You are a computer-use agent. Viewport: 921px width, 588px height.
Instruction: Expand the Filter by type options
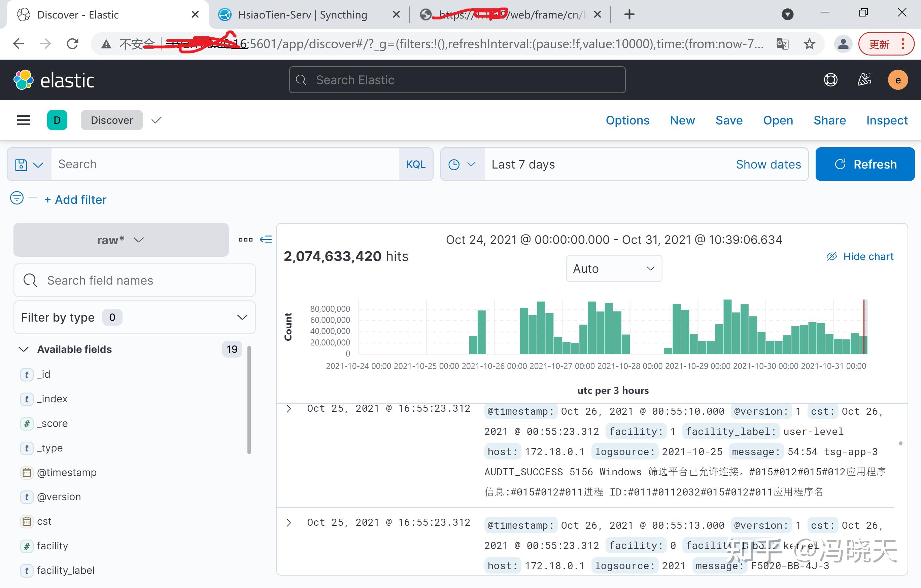coord(242,317)
